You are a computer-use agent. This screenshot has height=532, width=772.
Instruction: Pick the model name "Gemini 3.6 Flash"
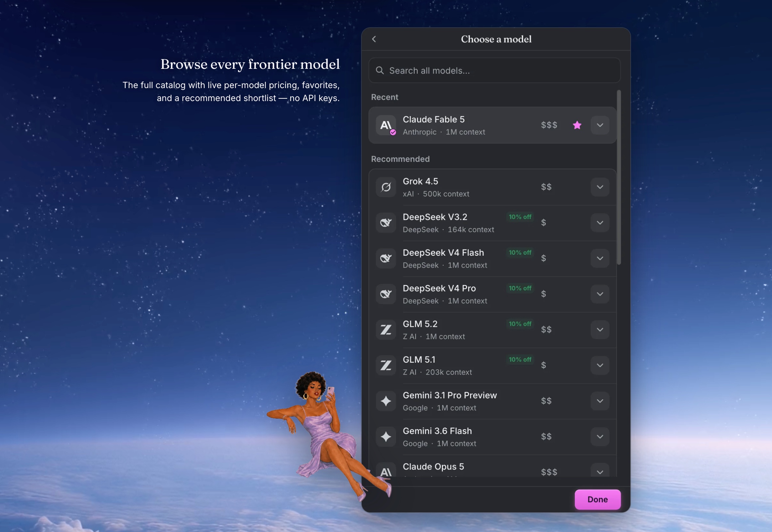pyautogui.click(x=437, y=431)
